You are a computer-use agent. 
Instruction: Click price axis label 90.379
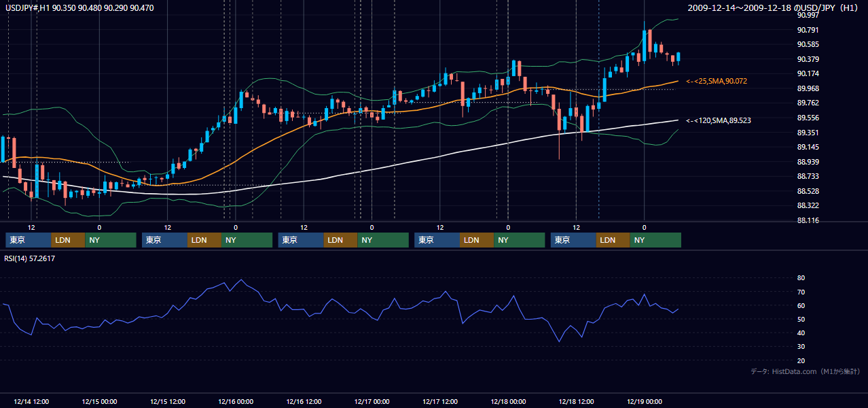tap(808, 59)
